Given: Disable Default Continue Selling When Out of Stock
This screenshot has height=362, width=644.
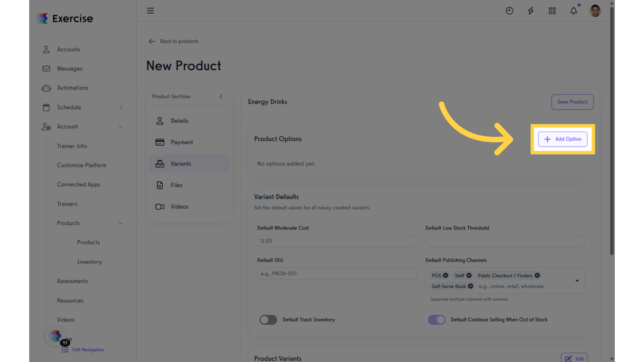Looking at the screenshot, I should pos(437,320).
